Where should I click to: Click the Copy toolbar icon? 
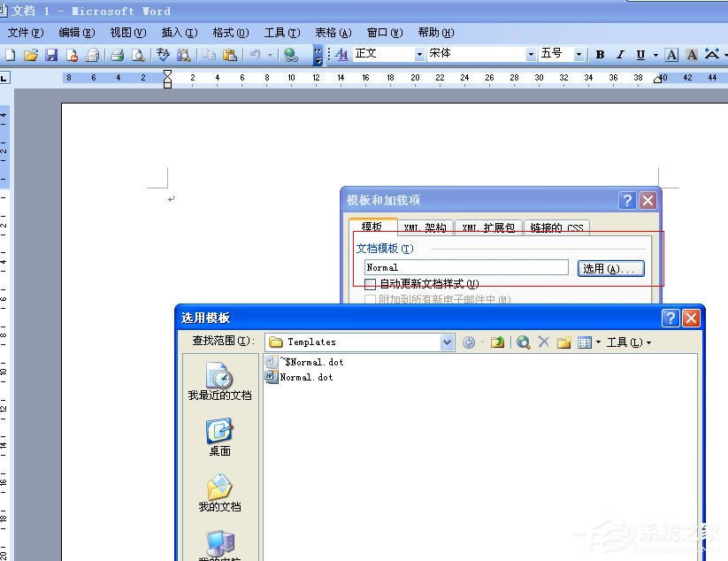[x=210, y=55]
